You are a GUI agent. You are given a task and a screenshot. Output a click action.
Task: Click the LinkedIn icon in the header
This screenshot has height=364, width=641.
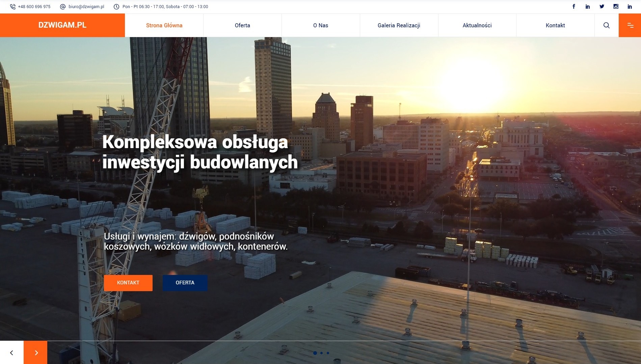pos(588,6)
